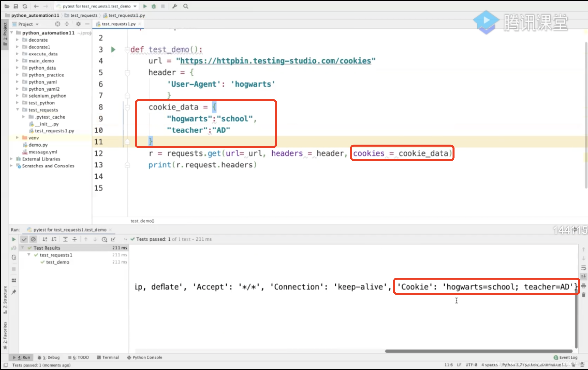Toggle the Show Passed checkmark filter

(x=24, y=239)
